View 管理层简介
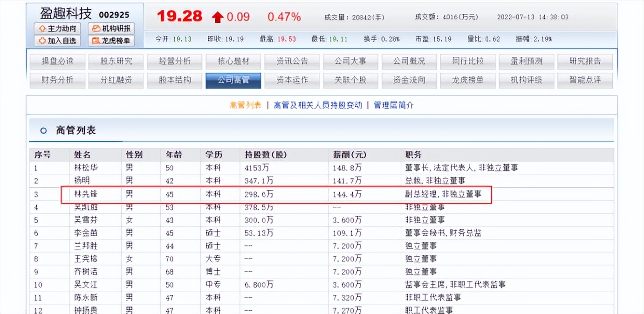The width and height of the screenshot is (644, 314). 393,105
